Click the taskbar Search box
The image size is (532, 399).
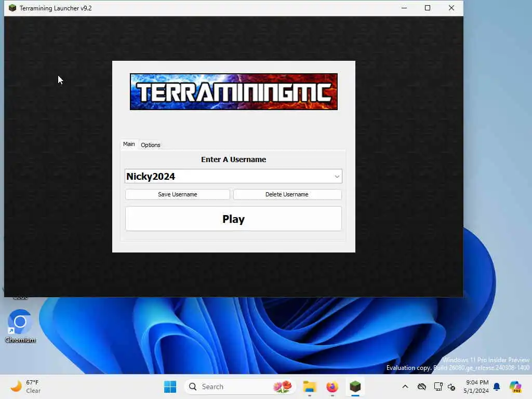[240, 387]
